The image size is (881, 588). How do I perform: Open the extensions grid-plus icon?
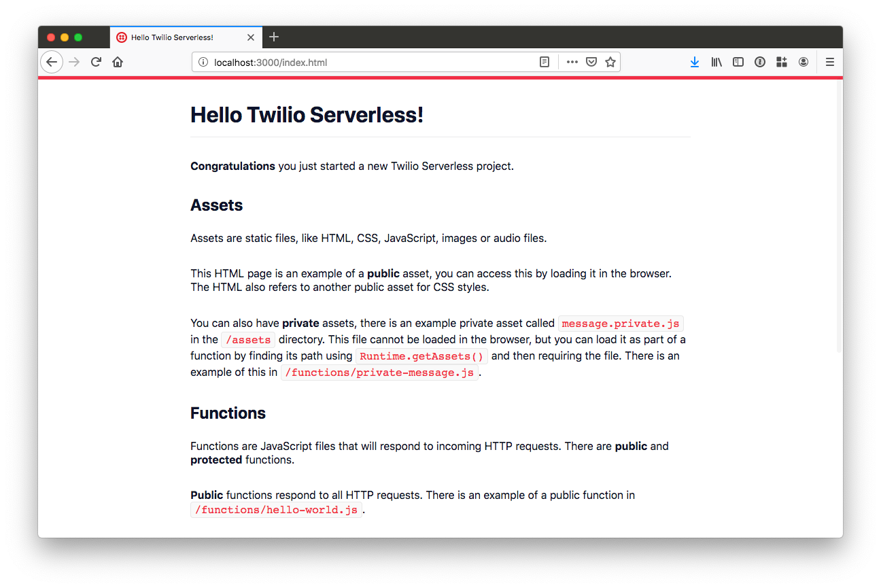point(782,62)
